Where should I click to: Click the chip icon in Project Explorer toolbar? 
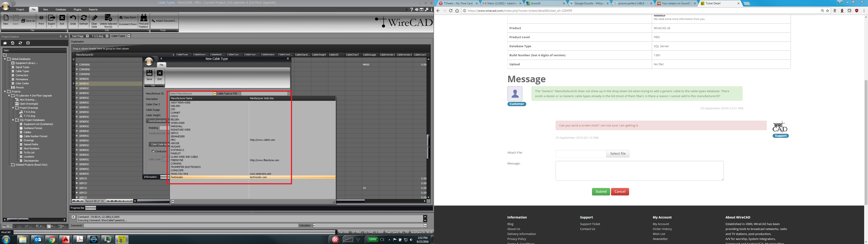pos(28,43)
